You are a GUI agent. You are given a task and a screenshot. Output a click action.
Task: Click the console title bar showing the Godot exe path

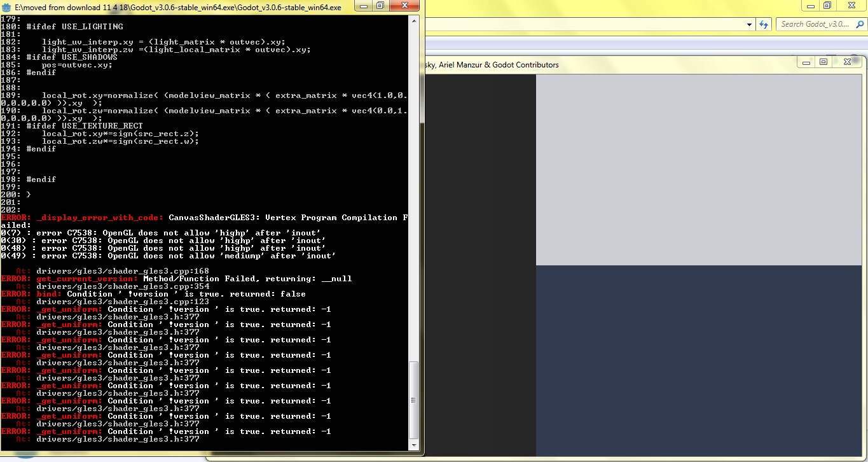(178, 6)
